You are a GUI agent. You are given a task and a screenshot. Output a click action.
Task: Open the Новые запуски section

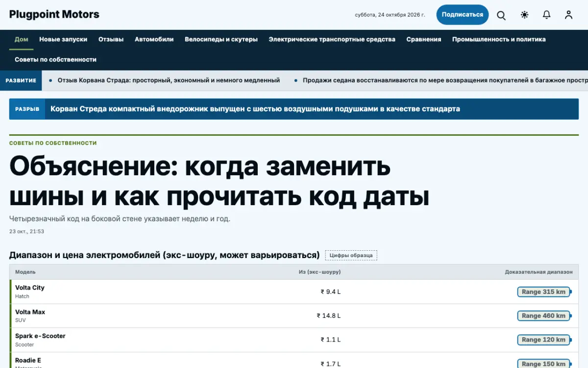click(x=63, y=39)
